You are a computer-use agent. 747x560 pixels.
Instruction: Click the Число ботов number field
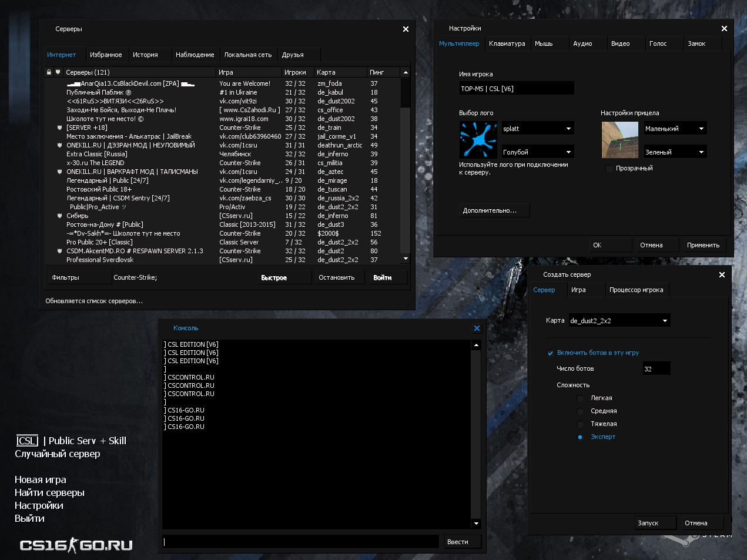point(656,368)
